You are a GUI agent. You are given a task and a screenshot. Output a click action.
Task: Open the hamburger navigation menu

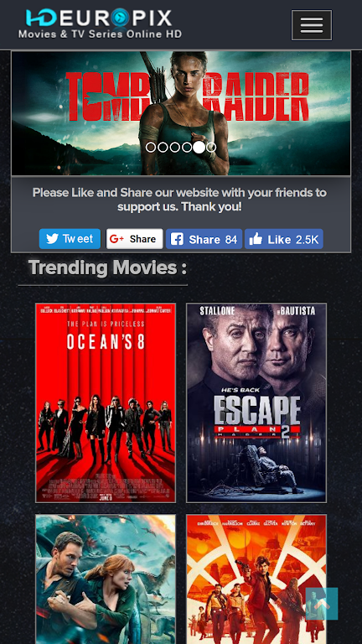[312, 25]
